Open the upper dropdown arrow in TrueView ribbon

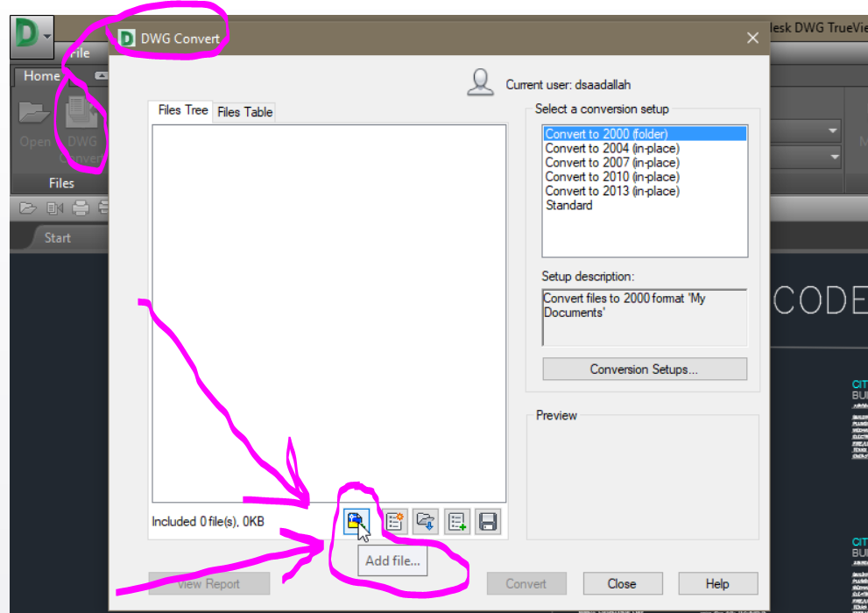point(832,131)
